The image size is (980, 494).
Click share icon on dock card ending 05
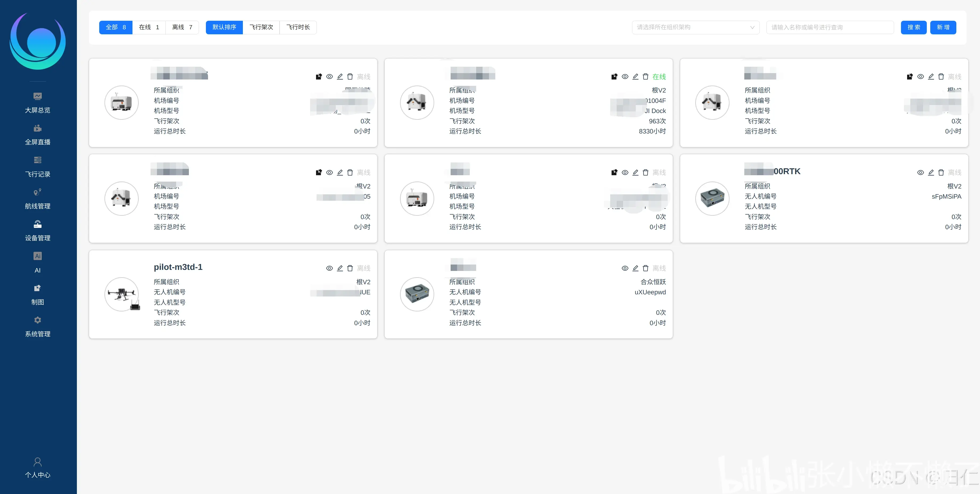point(319,172)
